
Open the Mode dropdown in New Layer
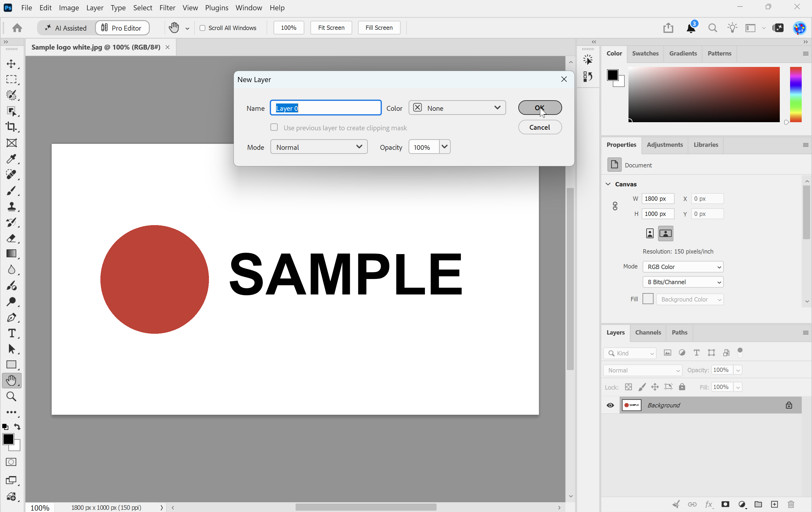click(319, 147)
